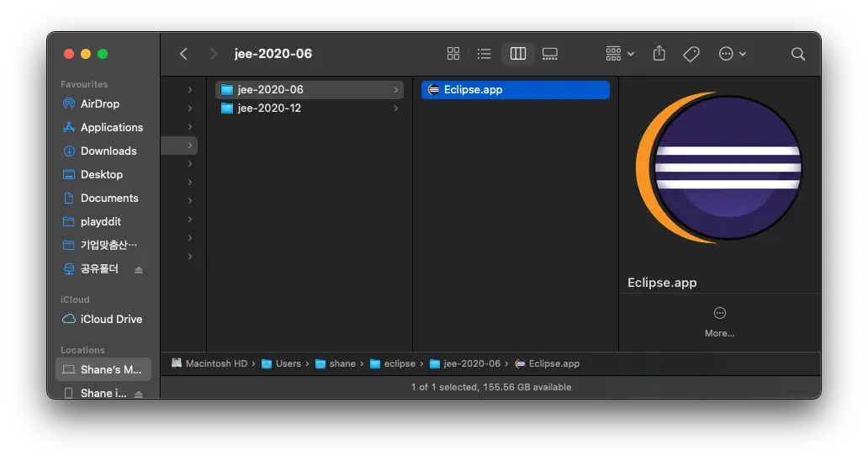This screenshot has height=461, width=868.
Task: Select column view mode
Action: [518, 53]
